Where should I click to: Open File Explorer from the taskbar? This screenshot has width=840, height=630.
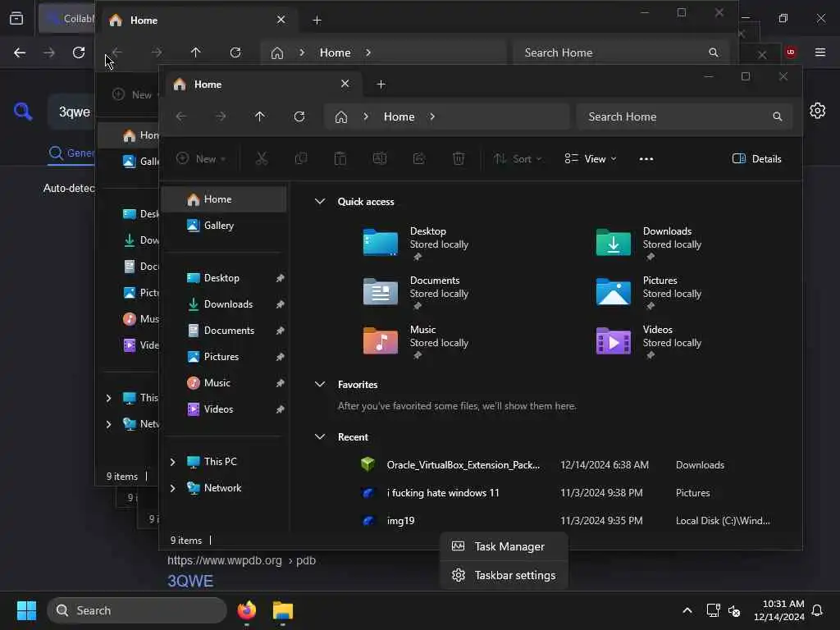point(283,610)
